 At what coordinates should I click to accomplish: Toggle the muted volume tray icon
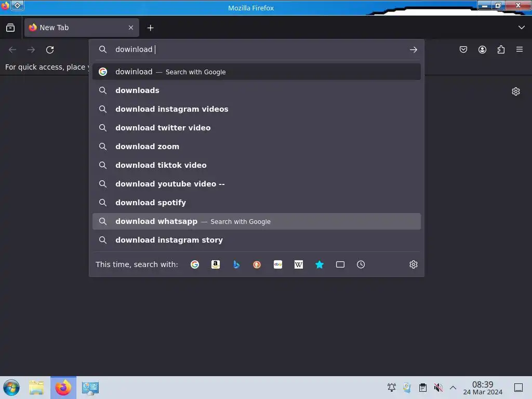(438, 388)
